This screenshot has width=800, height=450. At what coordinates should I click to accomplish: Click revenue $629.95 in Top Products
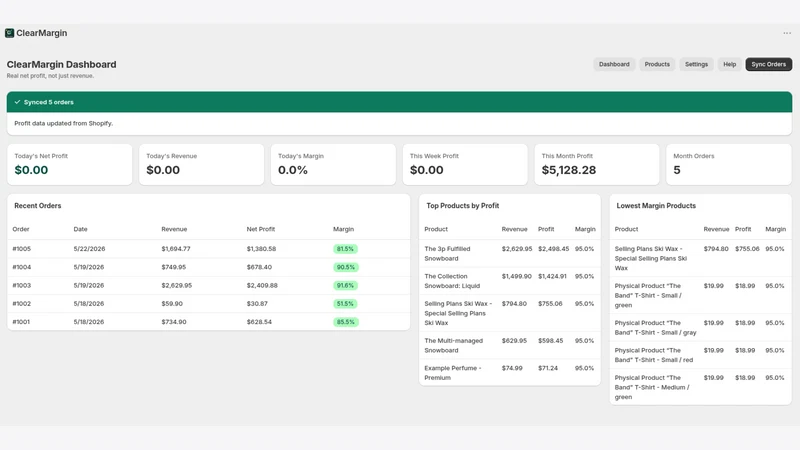pos(514,341)
